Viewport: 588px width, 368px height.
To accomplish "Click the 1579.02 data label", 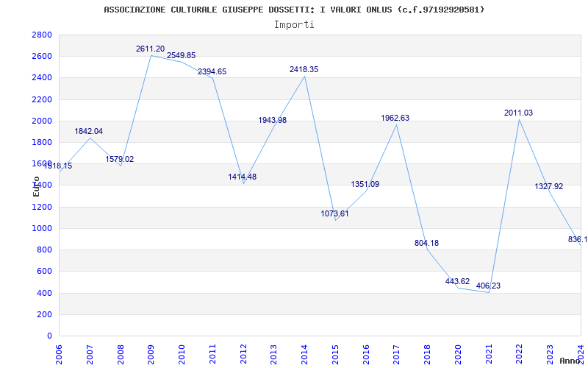I will click(x=120, y=159).
